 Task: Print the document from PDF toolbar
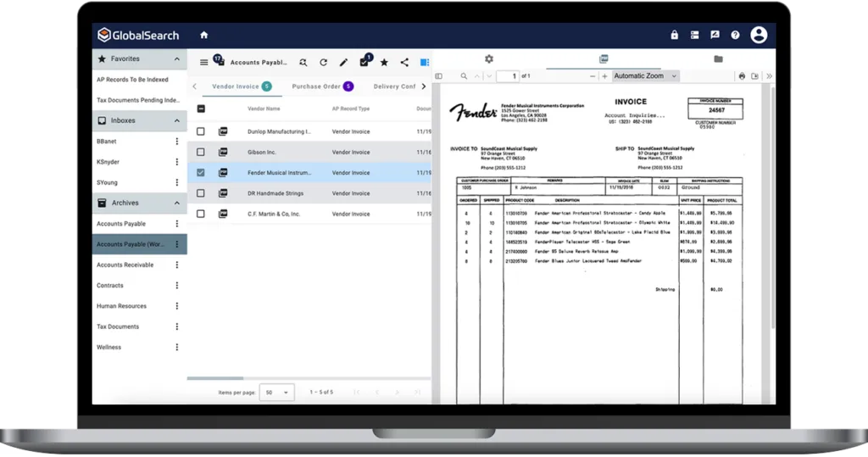[x=742, y=76]
